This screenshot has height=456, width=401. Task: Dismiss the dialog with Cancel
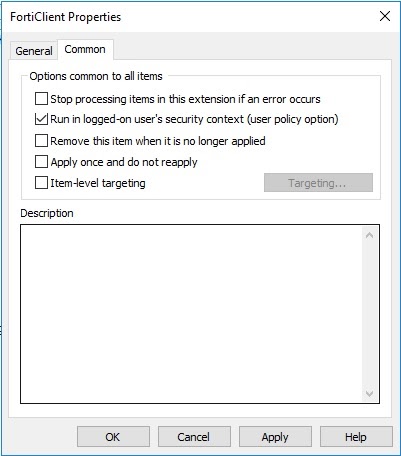pos(194,437)
